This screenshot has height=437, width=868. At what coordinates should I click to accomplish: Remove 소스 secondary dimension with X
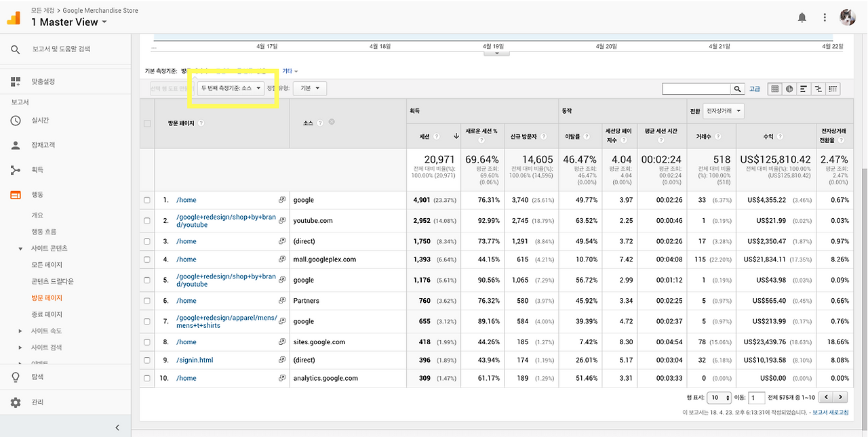click(x=332, y=122)
